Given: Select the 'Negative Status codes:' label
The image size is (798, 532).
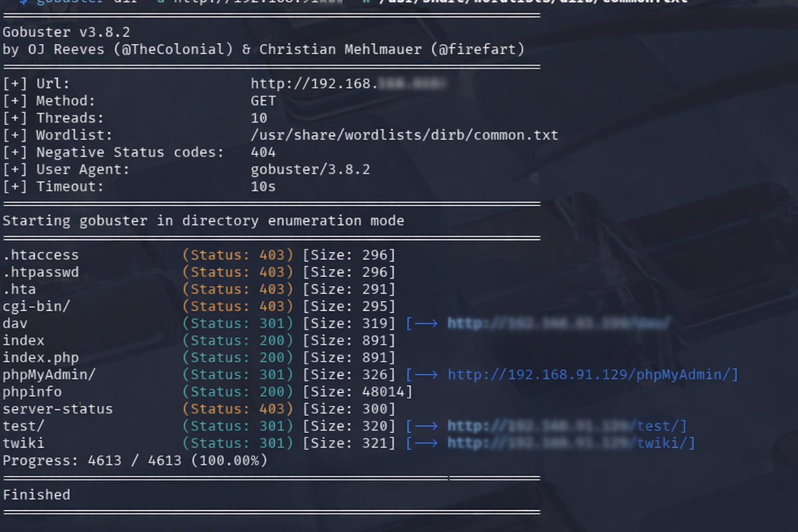Looking at the screenshot, I should (130, 152).
